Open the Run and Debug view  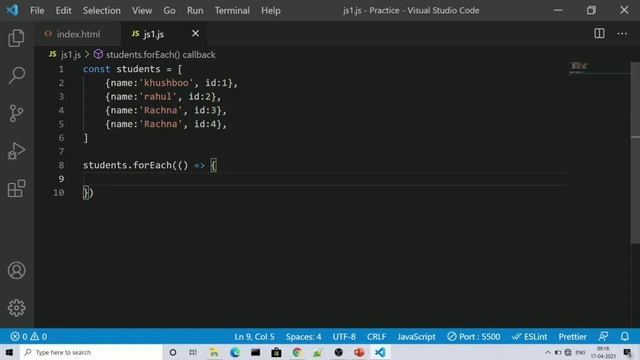point(16,151)
